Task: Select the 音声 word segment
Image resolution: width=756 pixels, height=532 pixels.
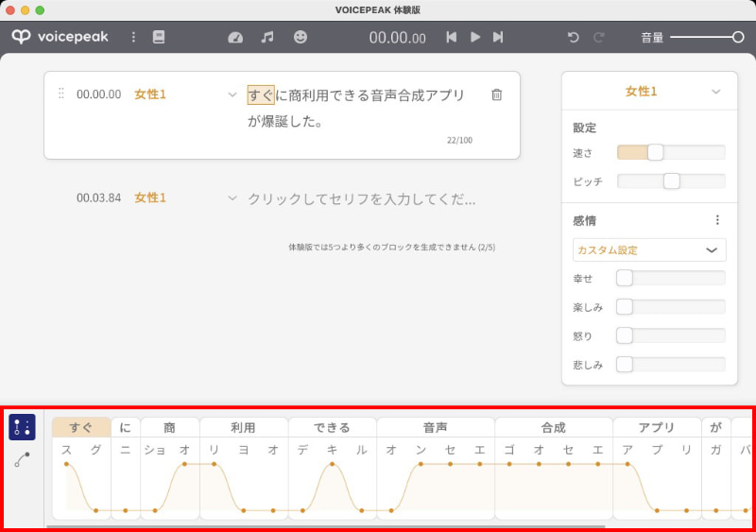Action: click(436, 428)
